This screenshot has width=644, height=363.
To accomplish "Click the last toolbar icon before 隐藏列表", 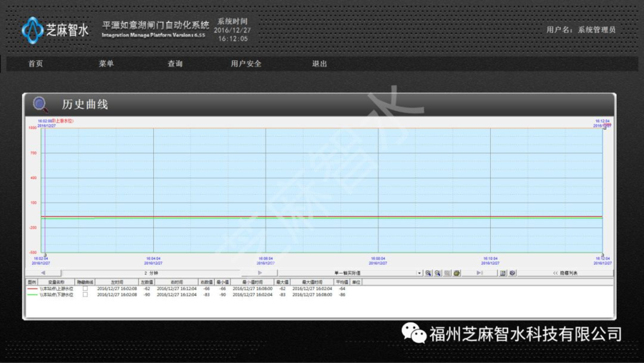I will point(512,273).
